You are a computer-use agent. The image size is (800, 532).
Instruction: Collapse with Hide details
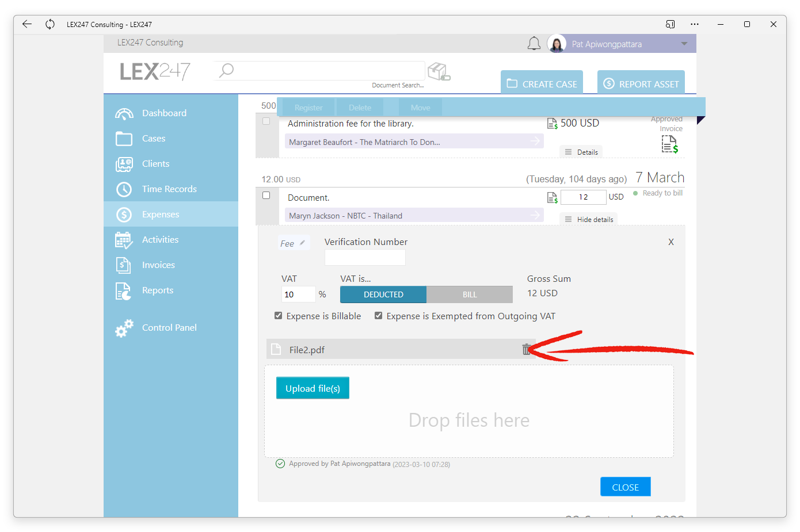tap(589, 220)
